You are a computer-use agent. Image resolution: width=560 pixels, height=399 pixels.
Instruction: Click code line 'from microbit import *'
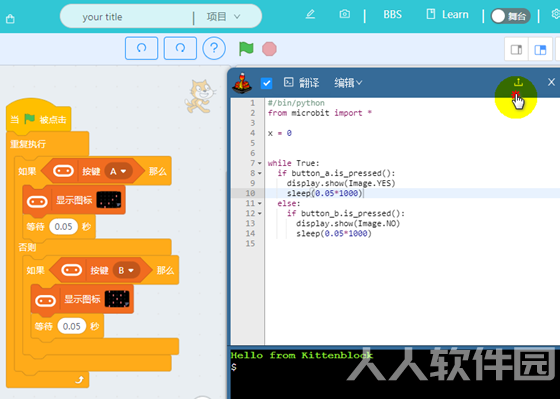click(x=320, y=113)
